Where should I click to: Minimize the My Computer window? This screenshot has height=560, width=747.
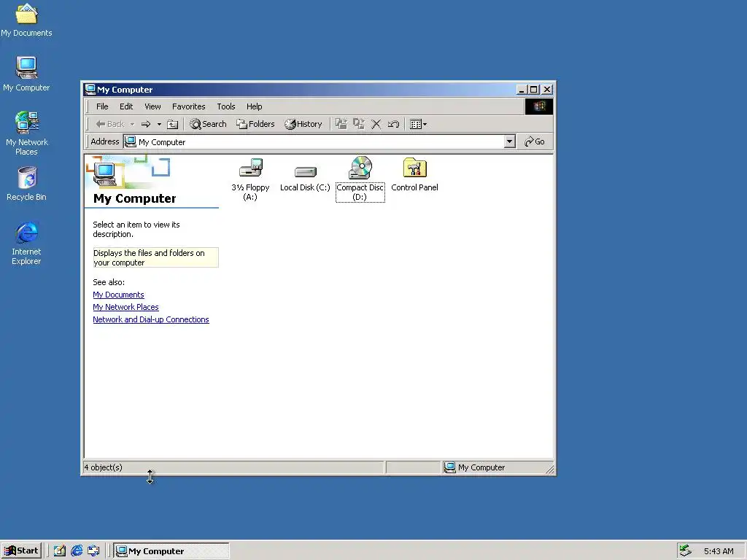click(x=522, y=90)
